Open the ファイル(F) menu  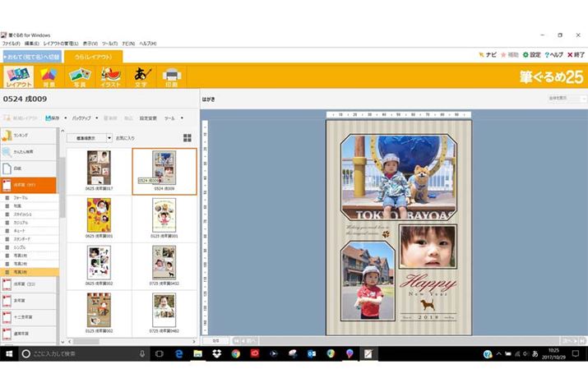pos(12,43)
